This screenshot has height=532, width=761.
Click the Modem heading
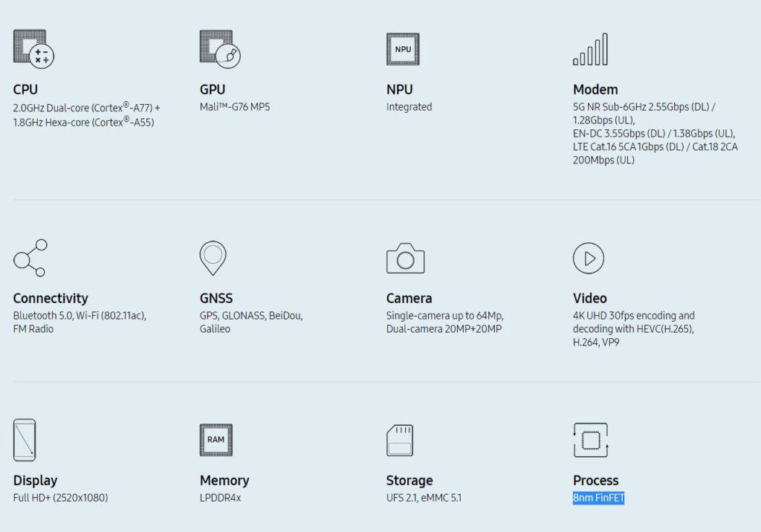(595, 90)
